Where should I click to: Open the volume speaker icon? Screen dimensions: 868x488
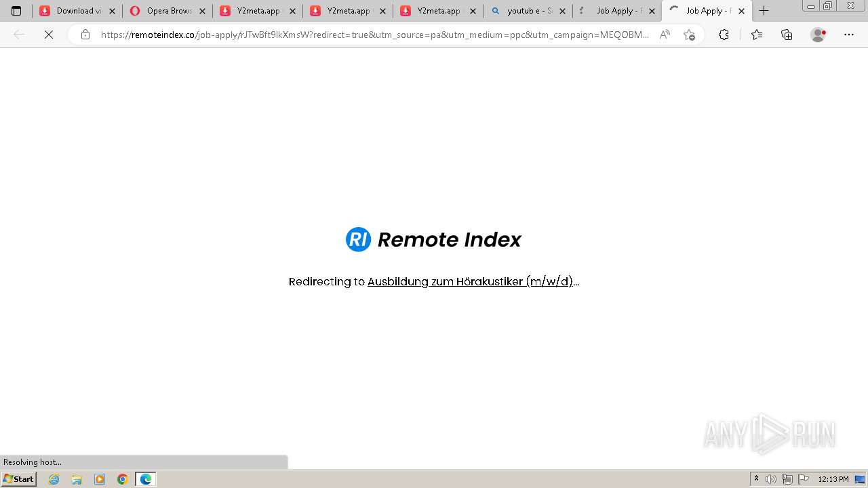coord(771,479)
